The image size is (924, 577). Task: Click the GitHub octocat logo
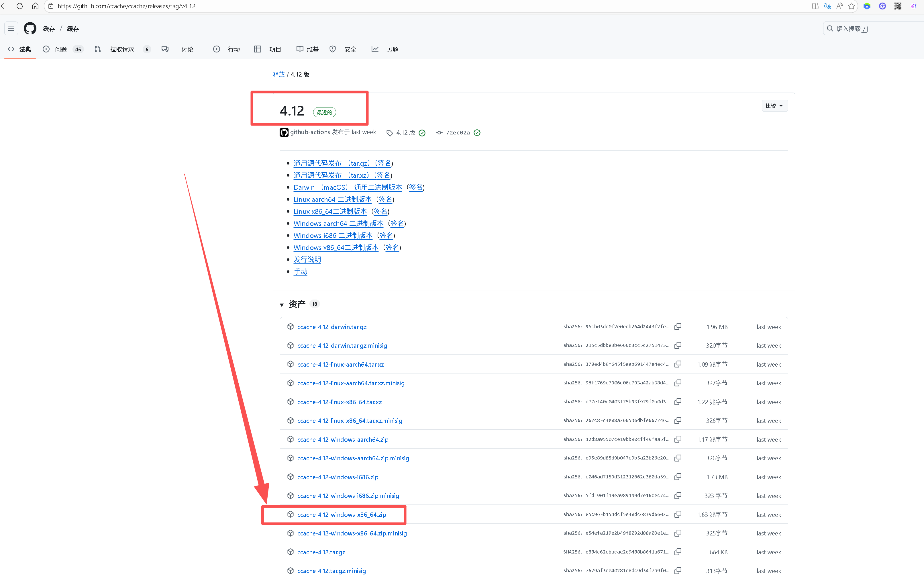(30, 28)
